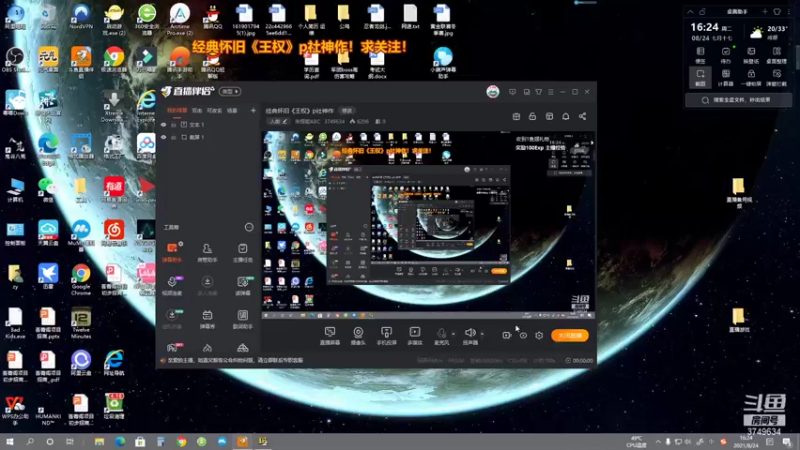Add a 手机投屏 phone mirroring source
This screenshot has width=800, height=450.
[x=386, y=336]
